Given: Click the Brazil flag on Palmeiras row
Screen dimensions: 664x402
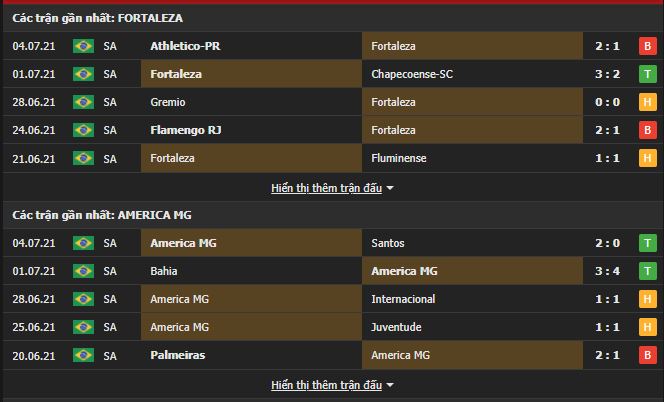Looking at the screenshot, I should [x=83, y=355].
